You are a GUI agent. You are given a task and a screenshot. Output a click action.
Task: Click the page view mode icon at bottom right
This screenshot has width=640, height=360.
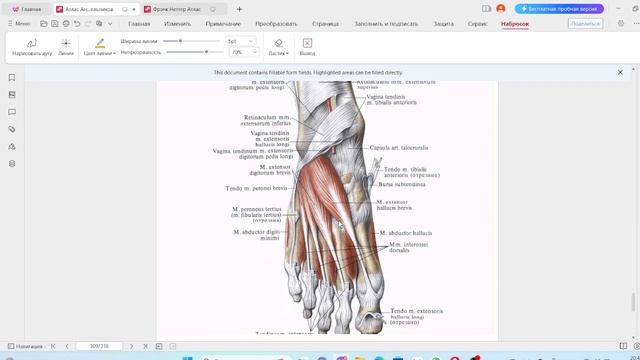click(623, 346)
